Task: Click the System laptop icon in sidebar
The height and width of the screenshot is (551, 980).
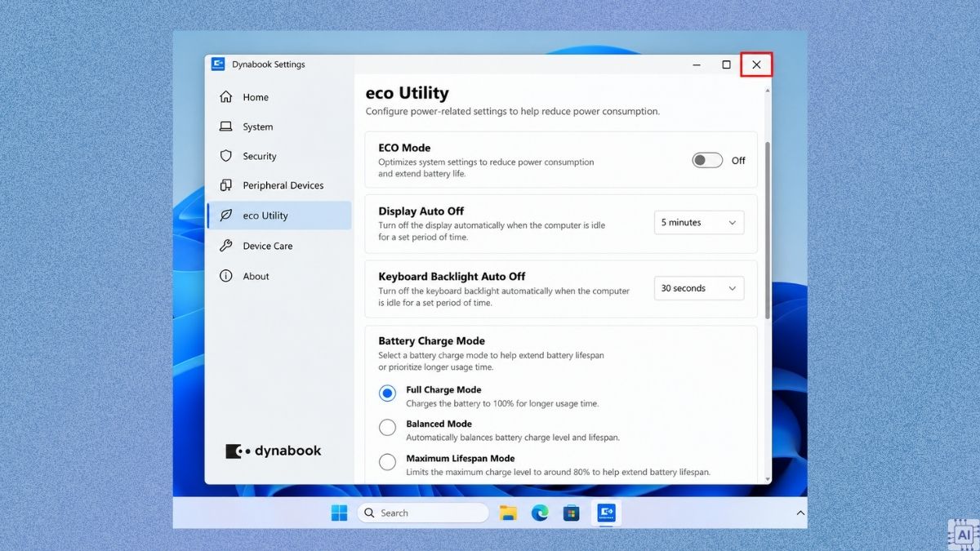Action: [x=226, y=127]
